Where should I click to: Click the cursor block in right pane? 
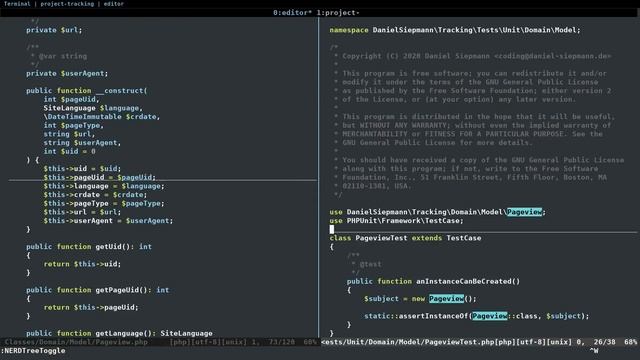[331, 229]
